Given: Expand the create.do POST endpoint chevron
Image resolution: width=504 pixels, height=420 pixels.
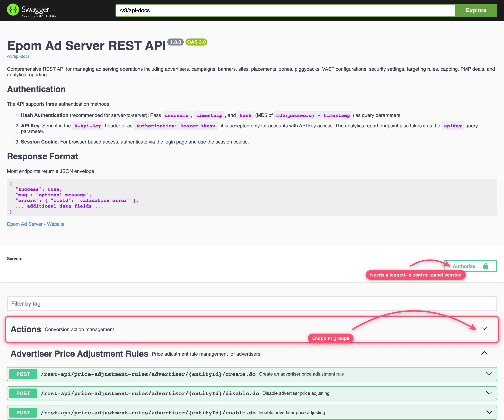Looking at the screenshot, I should pyautogui.click(x=489, y=374).
